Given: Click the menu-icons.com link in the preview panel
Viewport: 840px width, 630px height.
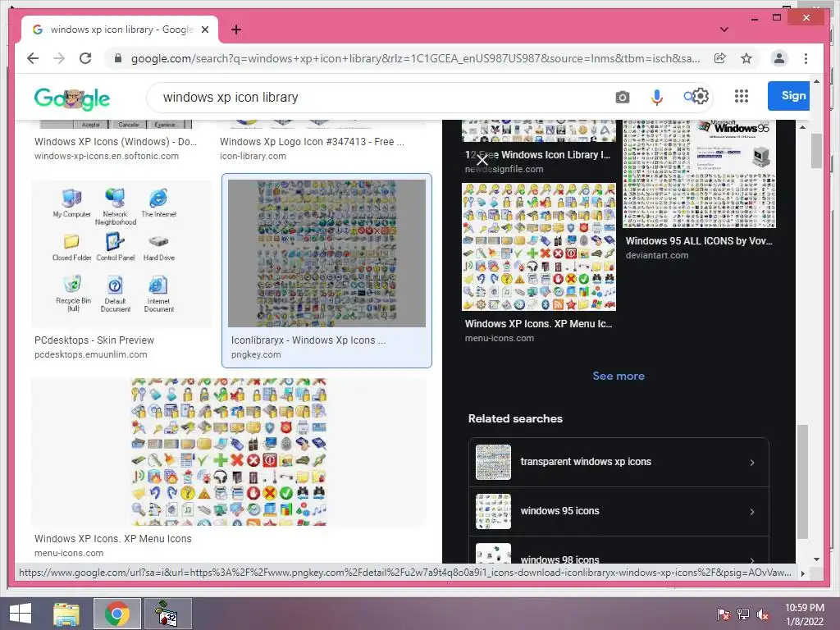Looking at the screenshot, I should 500,339.
